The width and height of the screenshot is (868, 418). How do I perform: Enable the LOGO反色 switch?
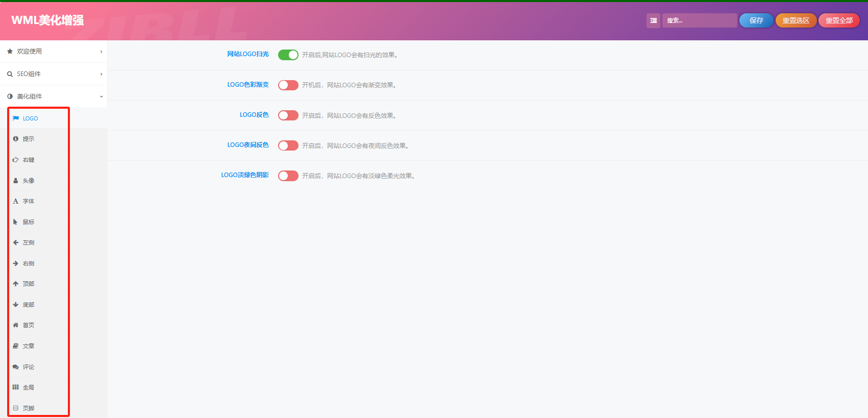[x=288, y=115]
